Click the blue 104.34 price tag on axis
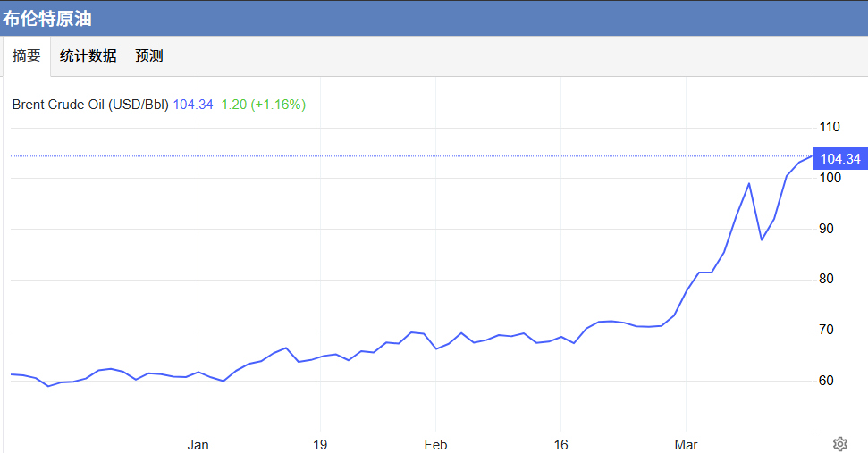Screen dimensions: 868x453 coord(839,159)
